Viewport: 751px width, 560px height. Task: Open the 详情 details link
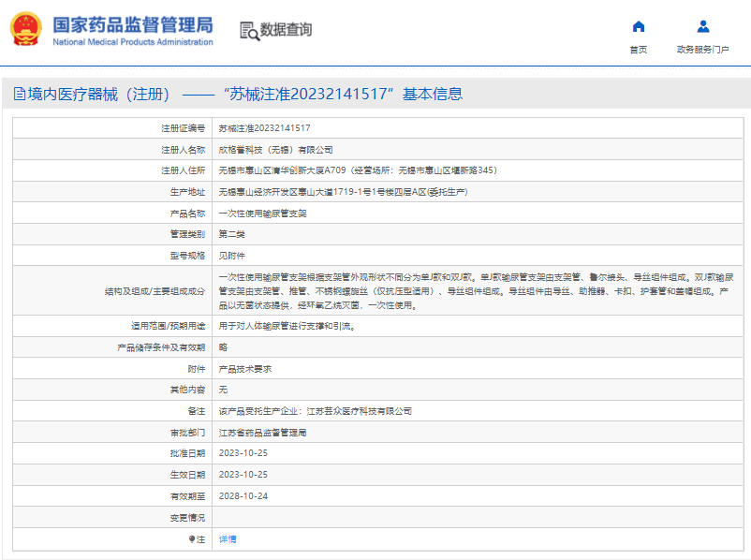pyautogui.click(x=228, y=539)
